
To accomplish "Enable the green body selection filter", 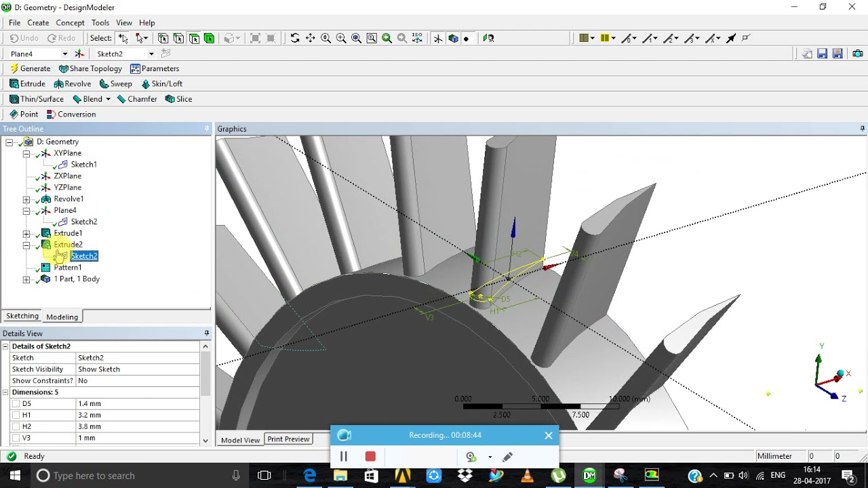I will point(210,38).
